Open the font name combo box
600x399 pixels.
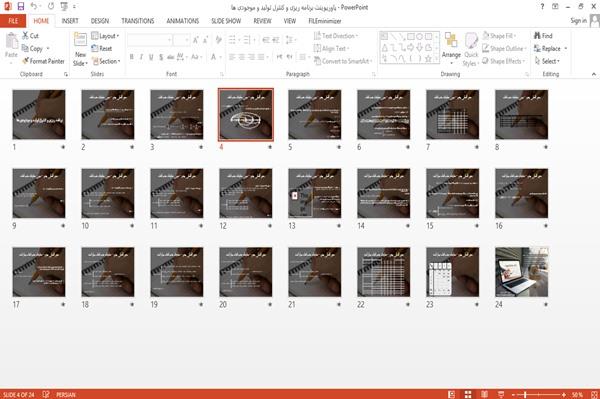point(149,40)
